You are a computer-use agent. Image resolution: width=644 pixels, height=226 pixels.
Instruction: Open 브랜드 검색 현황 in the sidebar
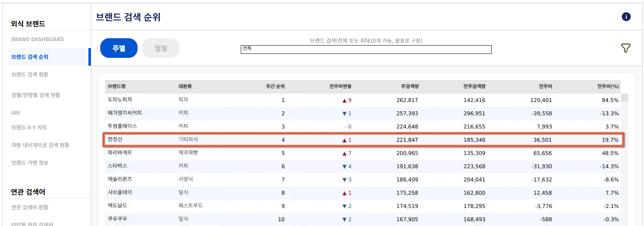(30, 75)
